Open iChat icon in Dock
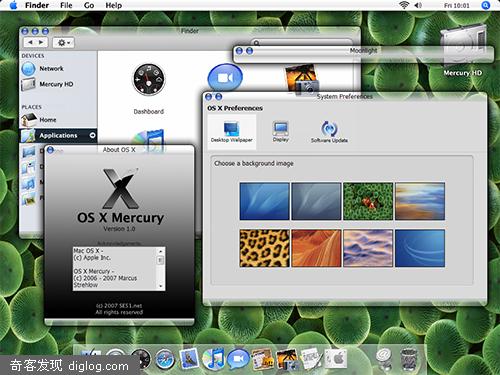Viewport: 500px width, 375px height. (x=238, y=359)
